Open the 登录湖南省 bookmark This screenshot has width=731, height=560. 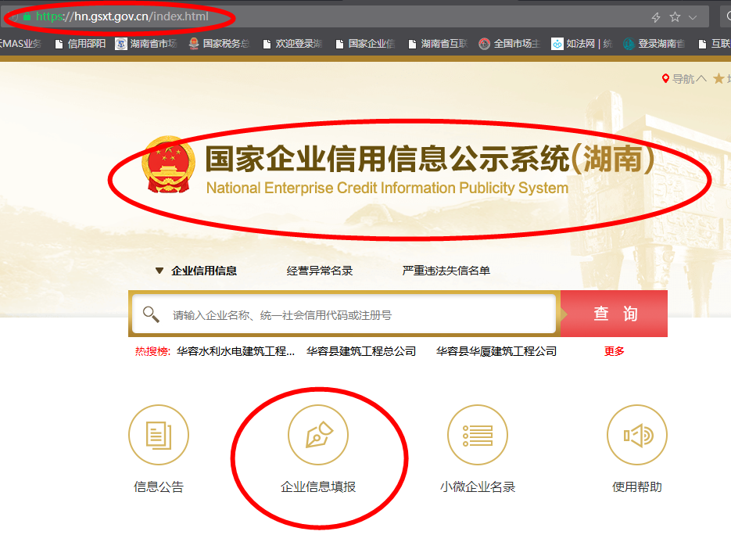[x=654, y=44]
